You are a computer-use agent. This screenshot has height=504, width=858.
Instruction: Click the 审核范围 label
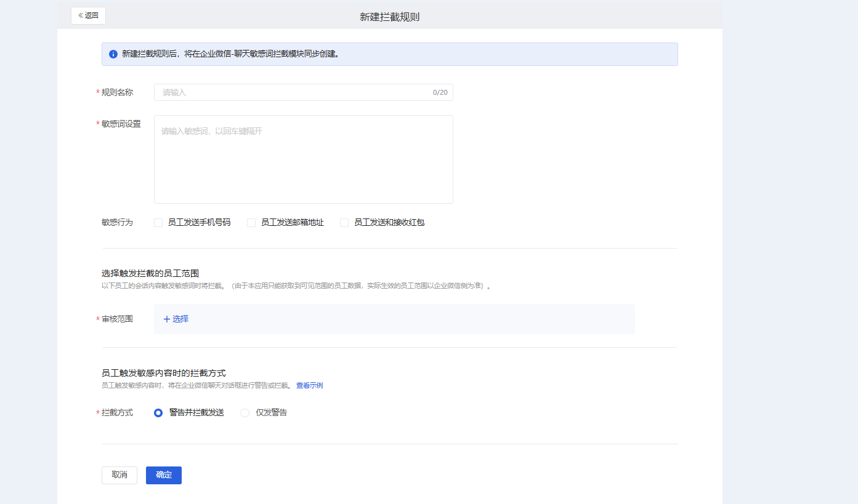click(117, 319)
